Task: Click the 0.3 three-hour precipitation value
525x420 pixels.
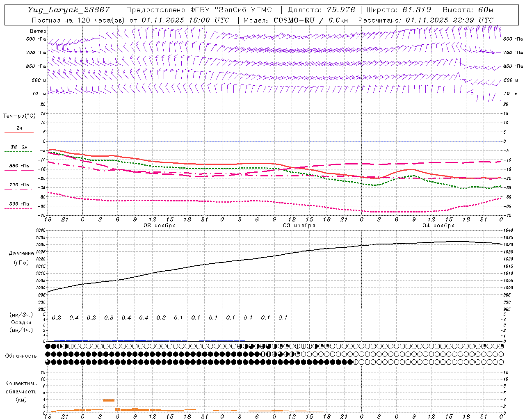Action: click(x=109, y=318)
